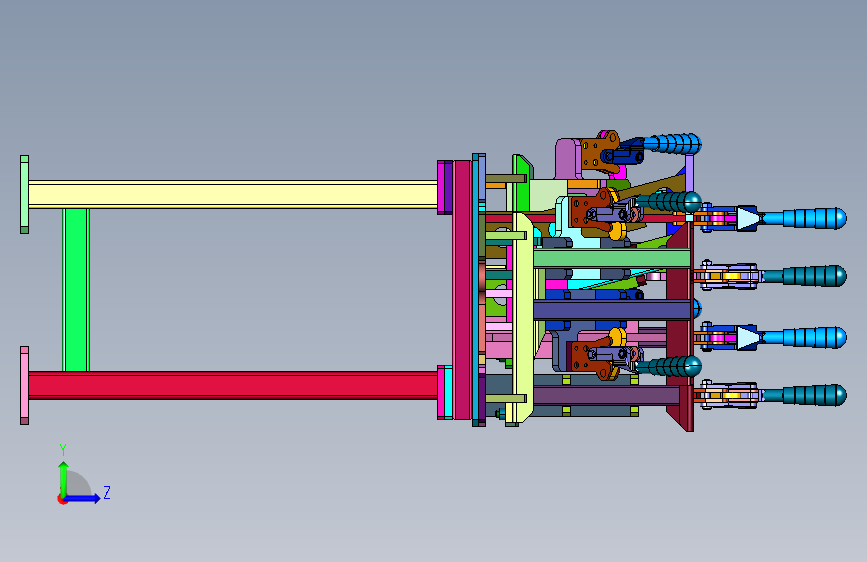867x562 pixels.
Task: Select the tall crimson vertical mounting plate
Action: point(462,290)
